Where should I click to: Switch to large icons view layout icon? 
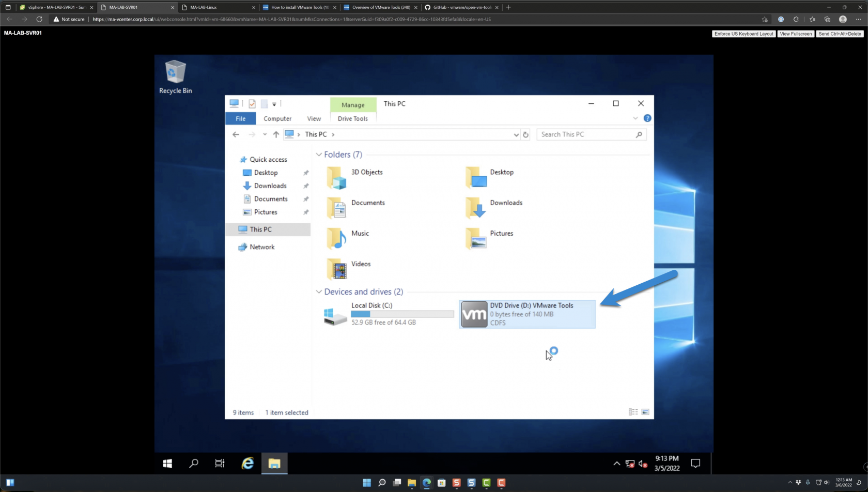(645, 412)
